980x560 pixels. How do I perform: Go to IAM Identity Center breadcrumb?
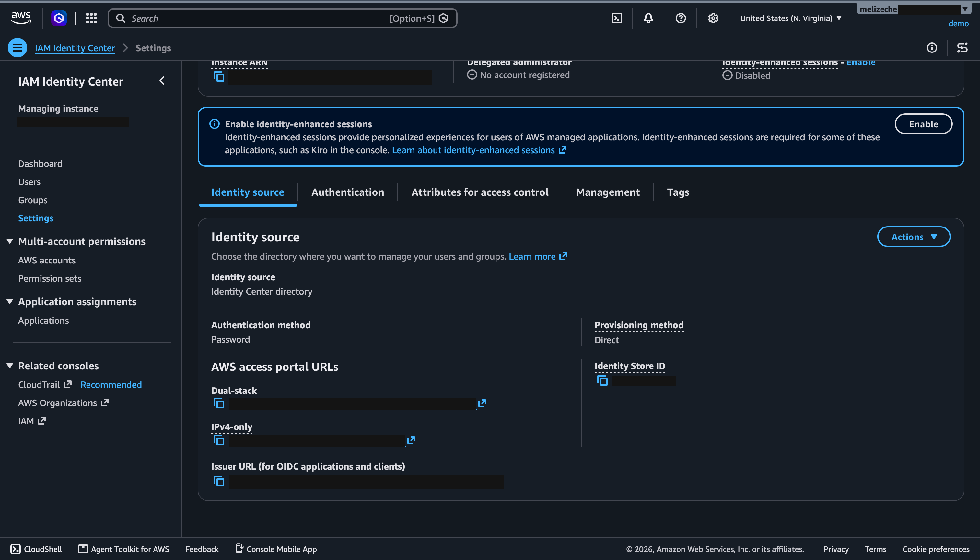click(75, 48)
